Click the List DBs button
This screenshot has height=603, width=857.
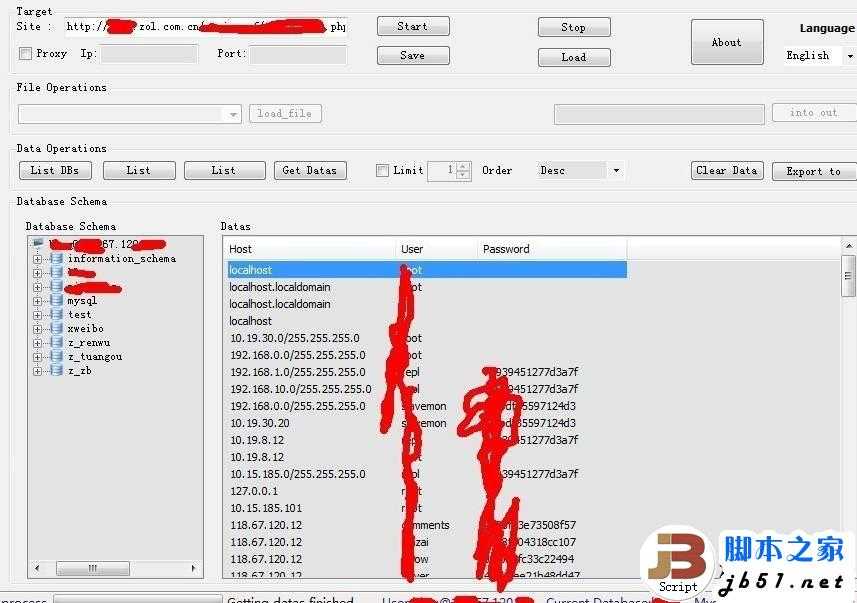[55, 171]
